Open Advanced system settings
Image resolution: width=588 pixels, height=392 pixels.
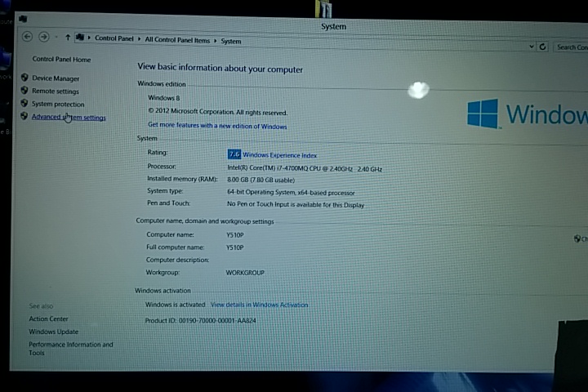[x=69, y=117]
